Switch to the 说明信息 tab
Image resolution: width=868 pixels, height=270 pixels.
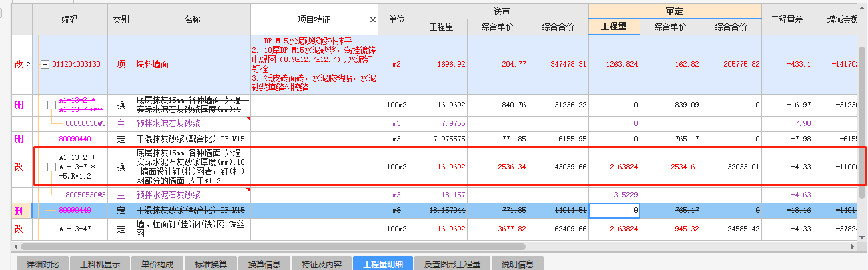click(x=518, y=264)
